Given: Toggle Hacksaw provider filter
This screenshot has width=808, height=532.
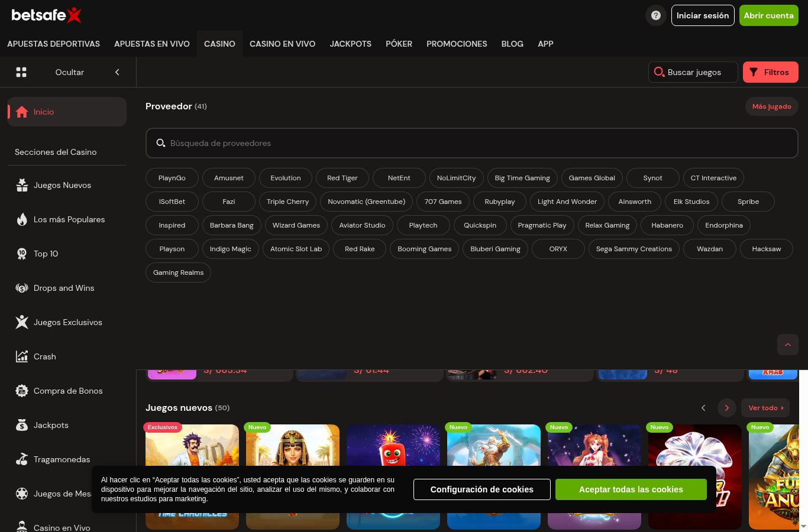Looking at the screenshot, I should tap(767, 249).
